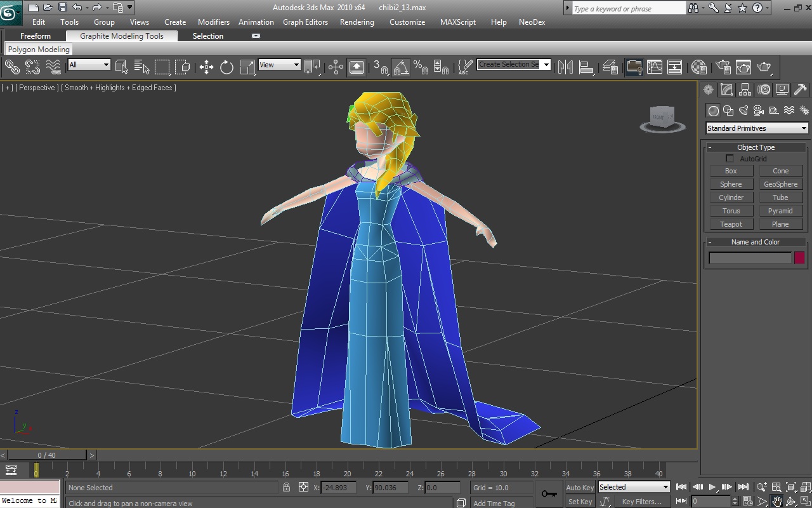Viewport: 812px width, 508px height.
Task: Toggle the Percent Snap button
Action: pos(421,67)
